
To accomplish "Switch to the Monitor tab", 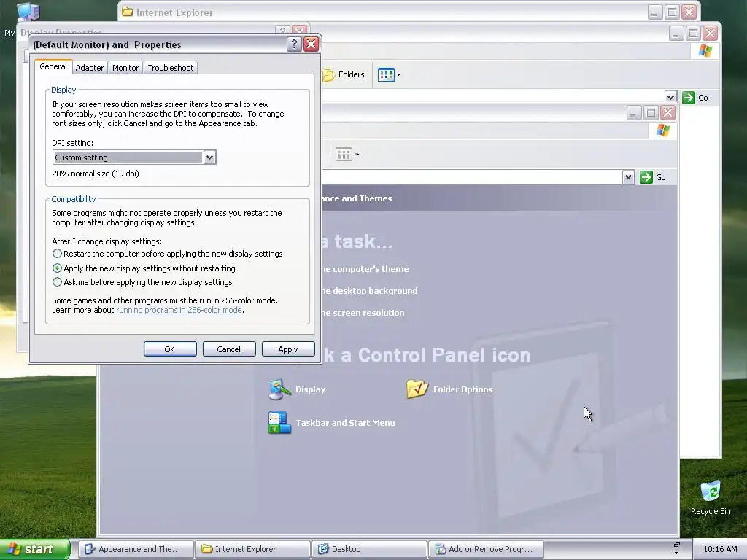I will (125, 68).
